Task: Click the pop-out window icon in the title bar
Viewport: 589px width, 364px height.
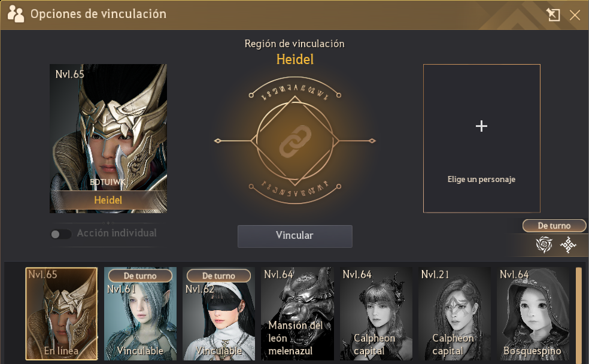Action: pyautogui.click(x=553, y=15)
